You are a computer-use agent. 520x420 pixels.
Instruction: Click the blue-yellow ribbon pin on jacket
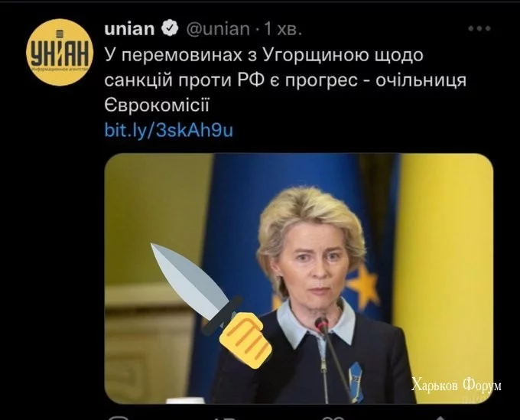point(356,382)
